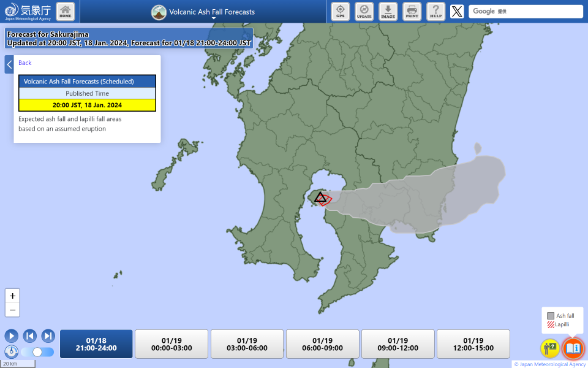
Task: Collapse the forecast info panel with Back chevron
Action: pos(9,64)
